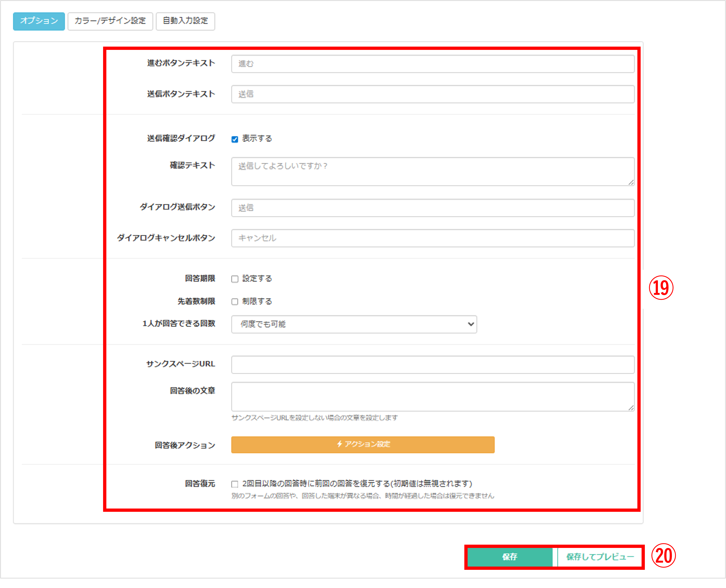
Task: Click the ダイアログ送信ボタン input field
Action: 432,208
